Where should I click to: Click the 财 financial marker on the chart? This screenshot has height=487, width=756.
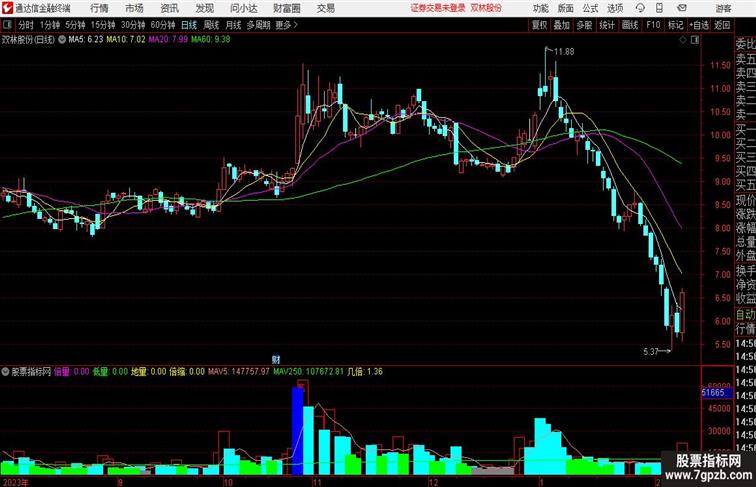(276, 359)
